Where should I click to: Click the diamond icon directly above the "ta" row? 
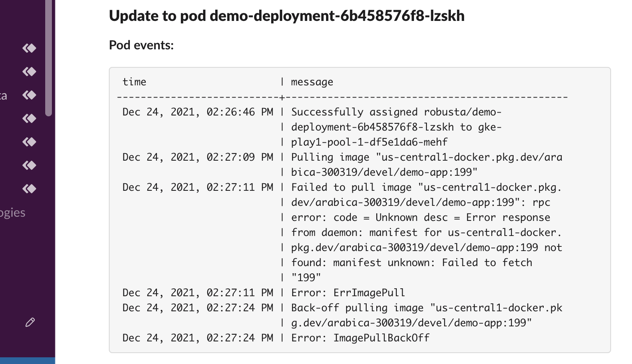29,72
